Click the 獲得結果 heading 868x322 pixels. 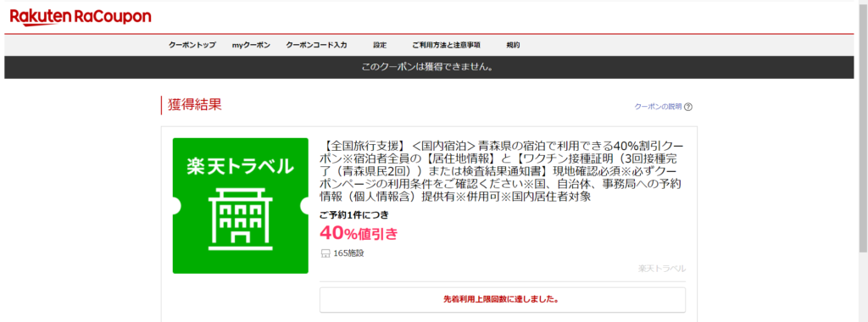point(194,105)
